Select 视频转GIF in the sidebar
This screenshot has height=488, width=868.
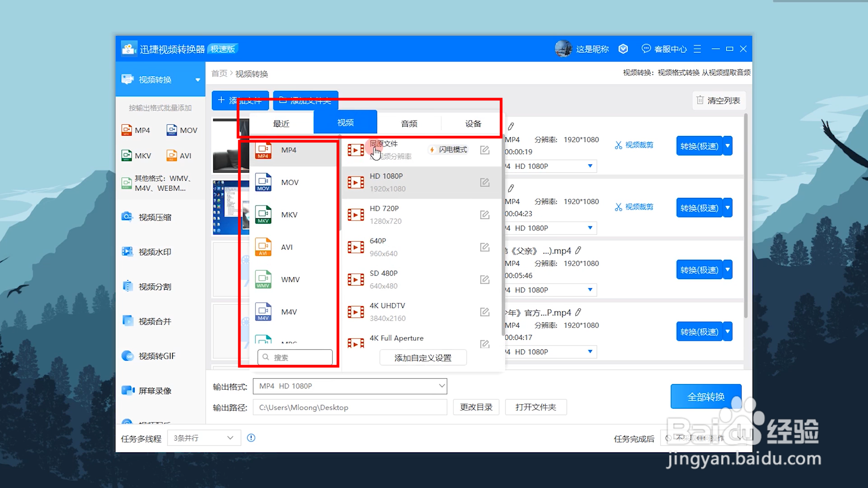[156, 356]
